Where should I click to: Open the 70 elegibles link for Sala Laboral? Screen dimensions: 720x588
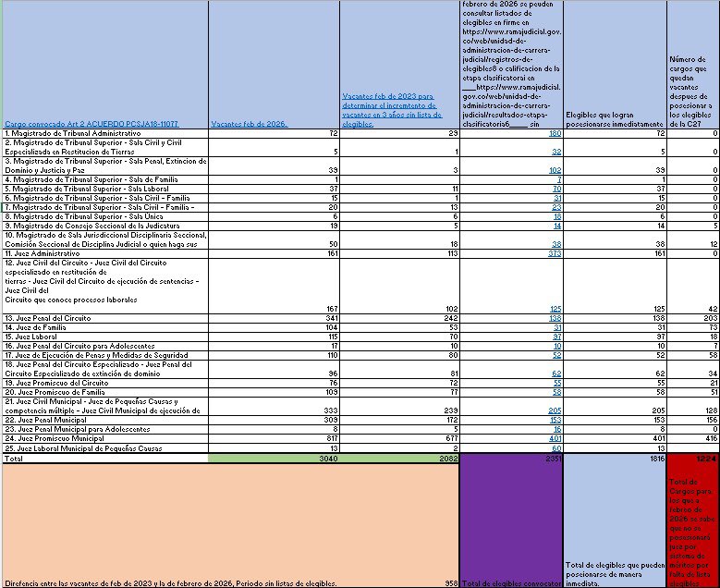point(557,189)
